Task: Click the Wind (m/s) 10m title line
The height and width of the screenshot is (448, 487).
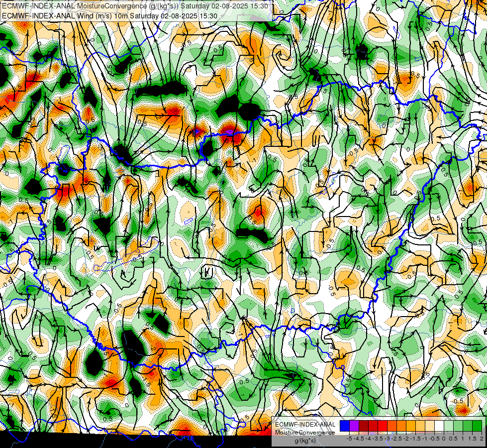Action: pyautogui.click(x=109, y=16)
